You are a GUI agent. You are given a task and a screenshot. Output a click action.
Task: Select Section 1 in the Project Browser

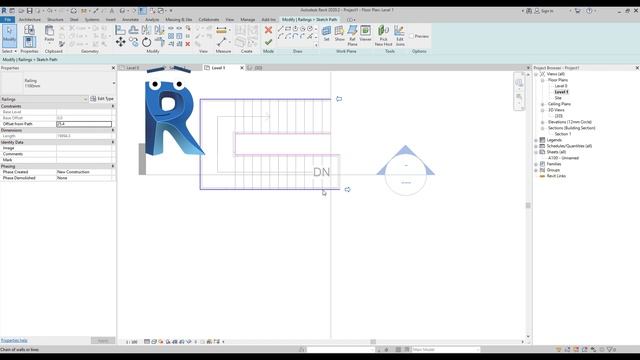pos(563,134)
